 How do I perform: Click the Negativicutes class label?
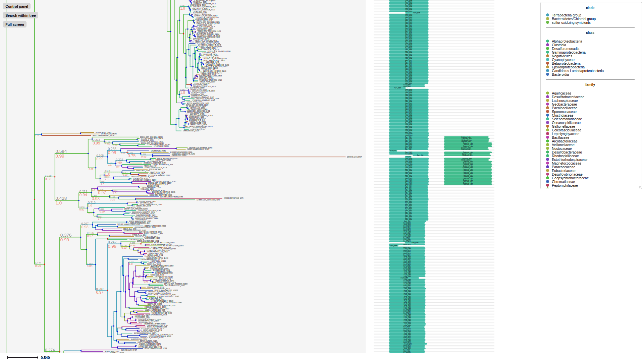tap(562, 56)
